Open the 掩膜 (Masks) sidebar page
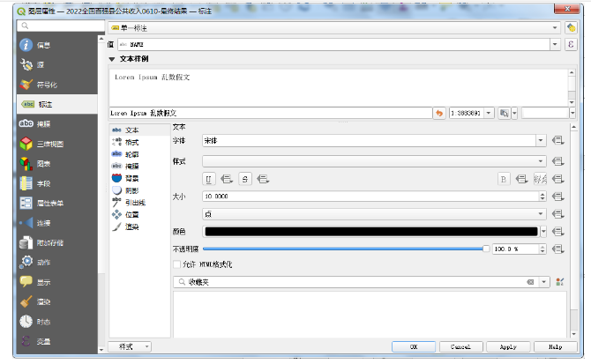 coord(57,124)
